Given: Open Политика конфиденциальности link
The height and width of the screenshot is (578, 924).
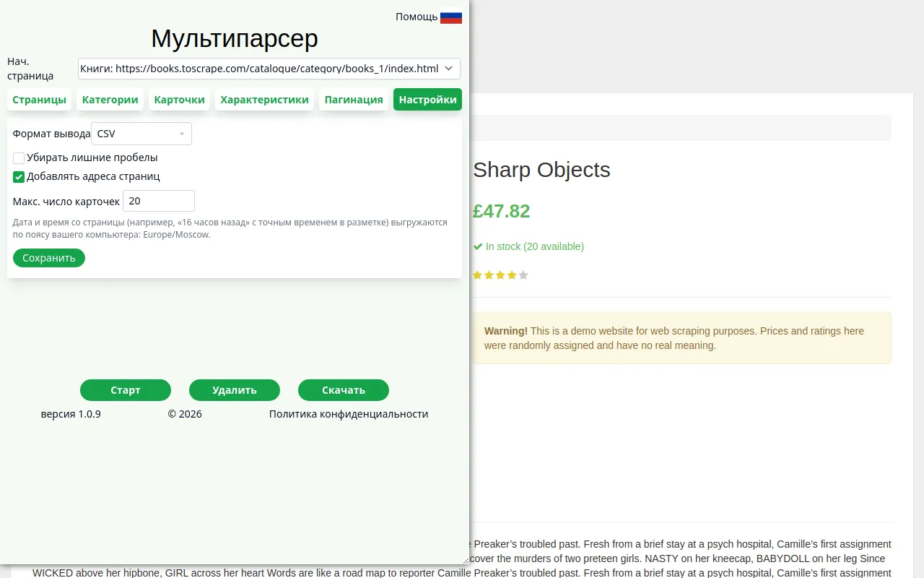Looking at the screenshot, I should [x=349, y=414].
